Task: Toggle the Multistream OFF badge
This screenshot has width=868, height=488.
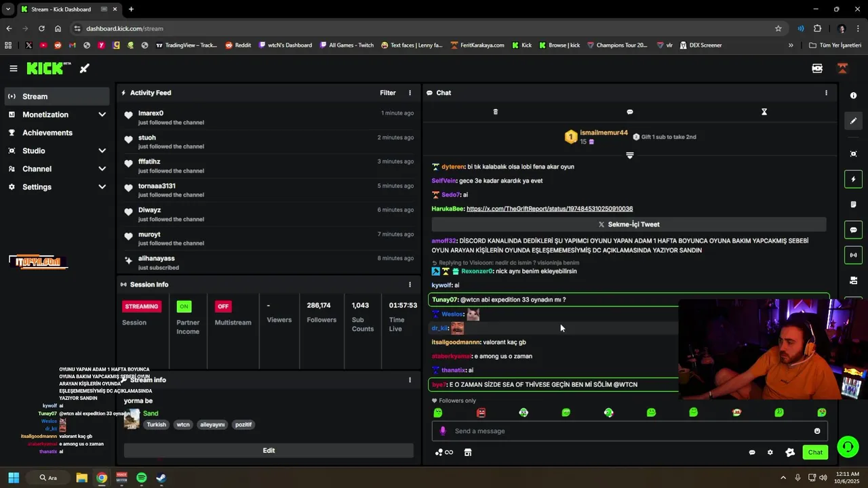Action: click(223, 306)
